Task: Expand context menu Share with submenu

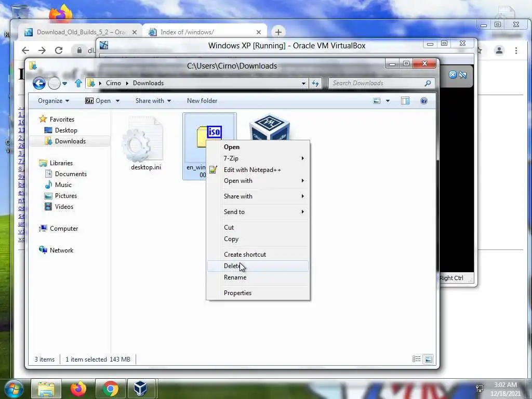Action: (x=258, y=196)
